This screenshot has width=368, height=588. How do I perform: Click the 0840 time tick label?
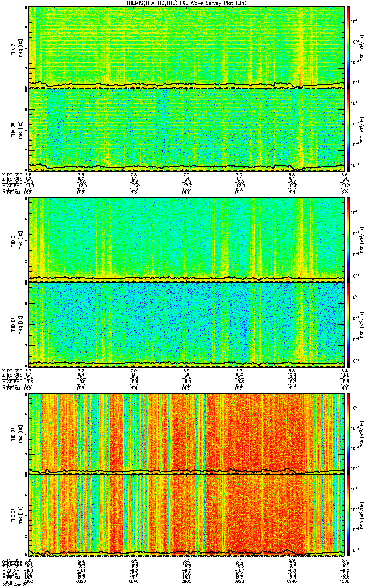coord(133,582)
